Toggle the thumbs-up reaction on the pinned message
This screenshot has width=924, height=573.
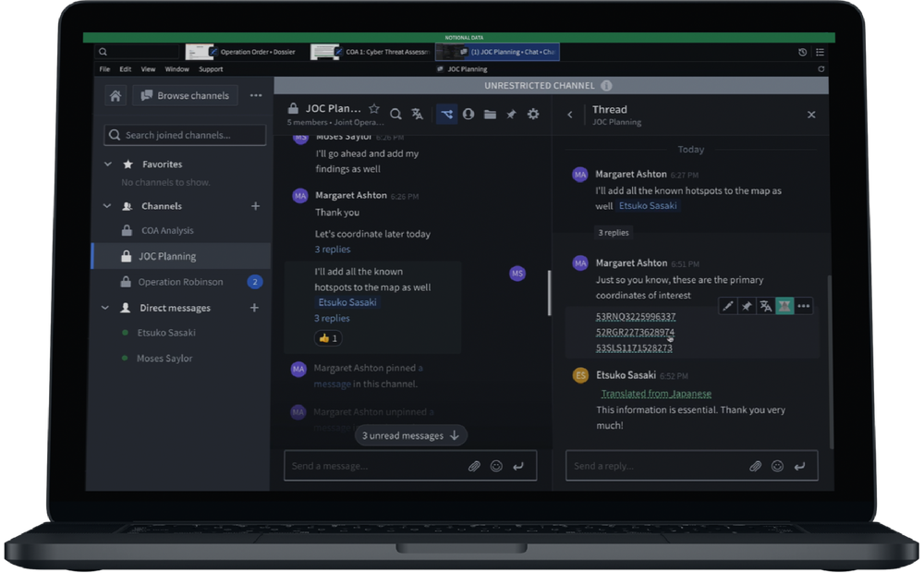click(x=327, y=338)
